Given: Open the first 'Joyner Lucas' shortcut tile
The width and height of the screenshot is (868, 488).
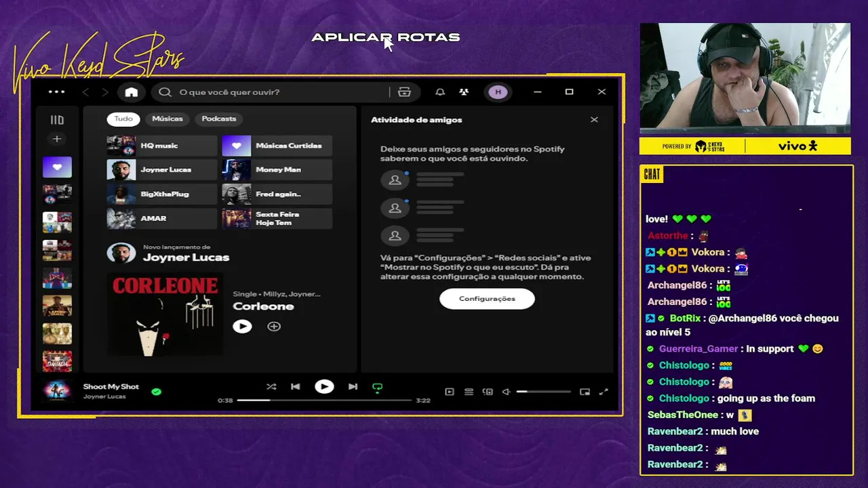Looking at the screenshot, I should [x=162, y=170].
